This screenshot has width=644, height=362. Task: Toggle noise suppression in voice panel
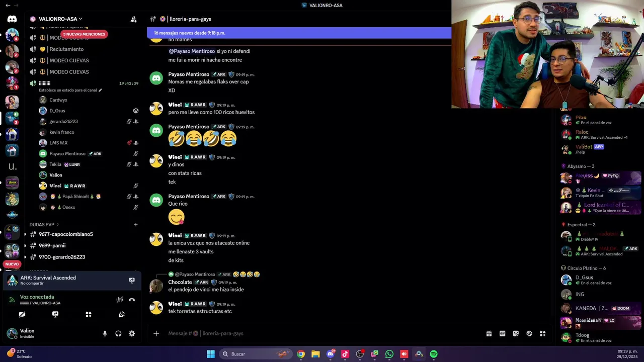[120, 300]
